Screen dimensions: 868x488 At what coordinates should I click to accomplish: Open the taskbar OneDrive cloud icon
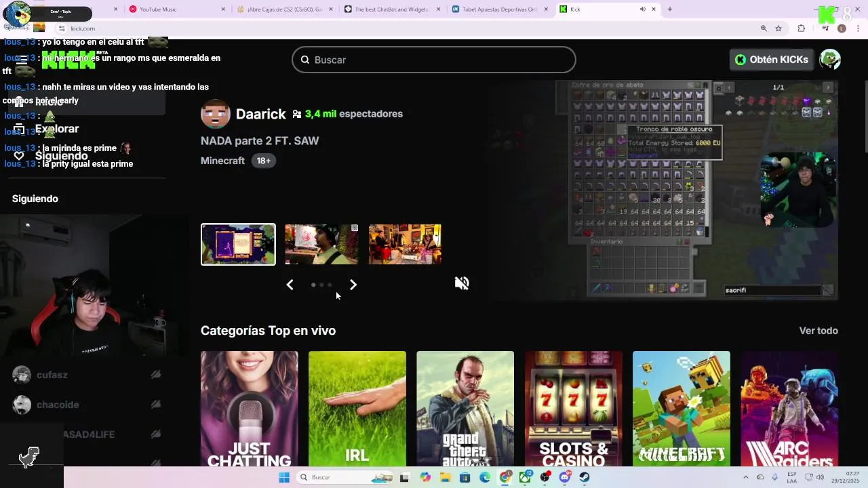point(760,477)
